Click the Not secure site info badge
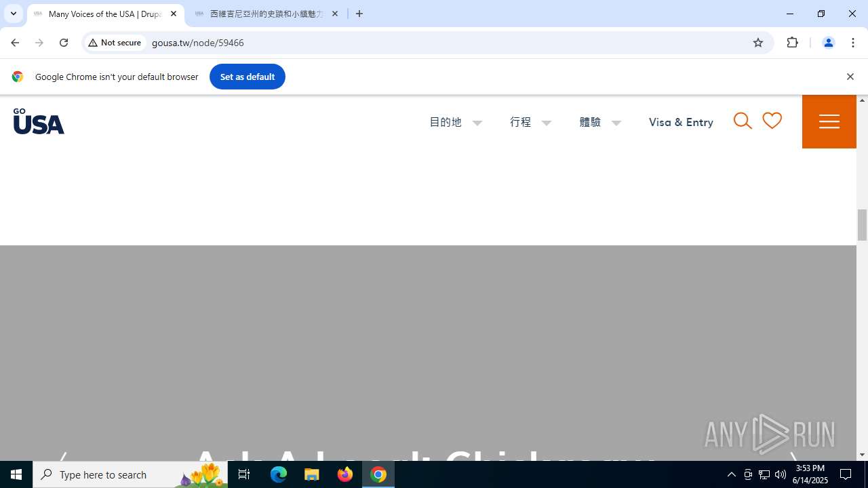 pyautogui.click(x=115, y=43)
